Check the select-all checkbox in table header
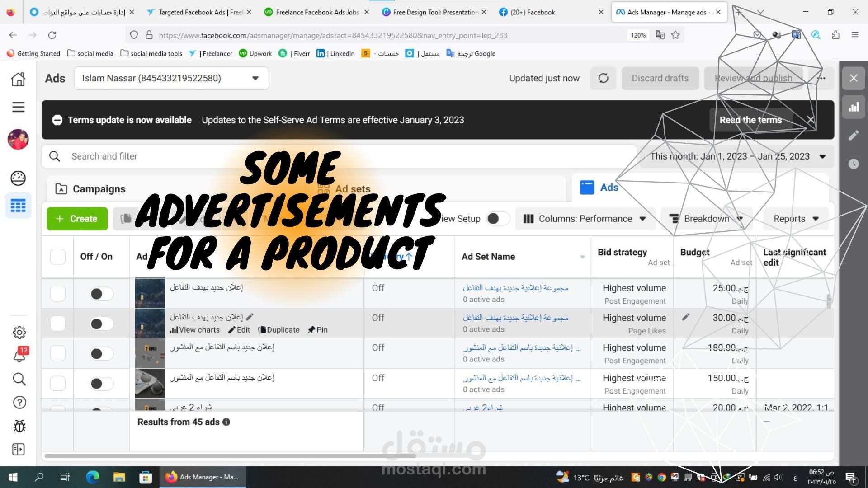 click(58, 257)
